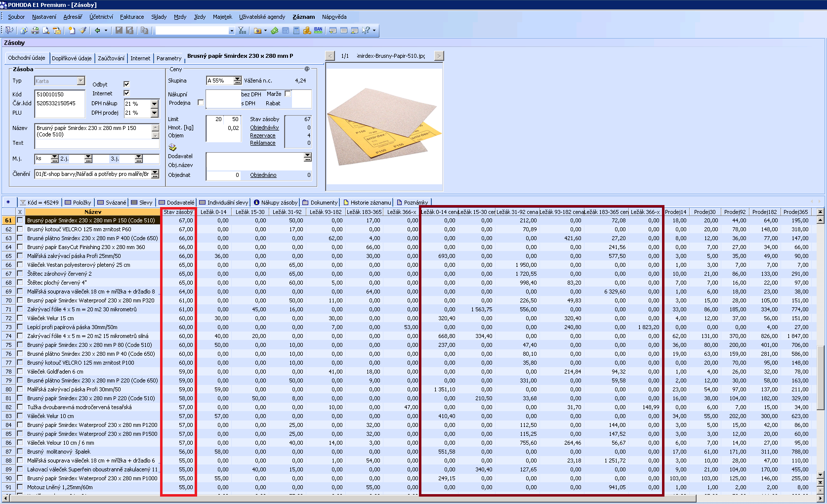
Task: Click the Kód input field 510010150
Action: click(x=59, y=94)
